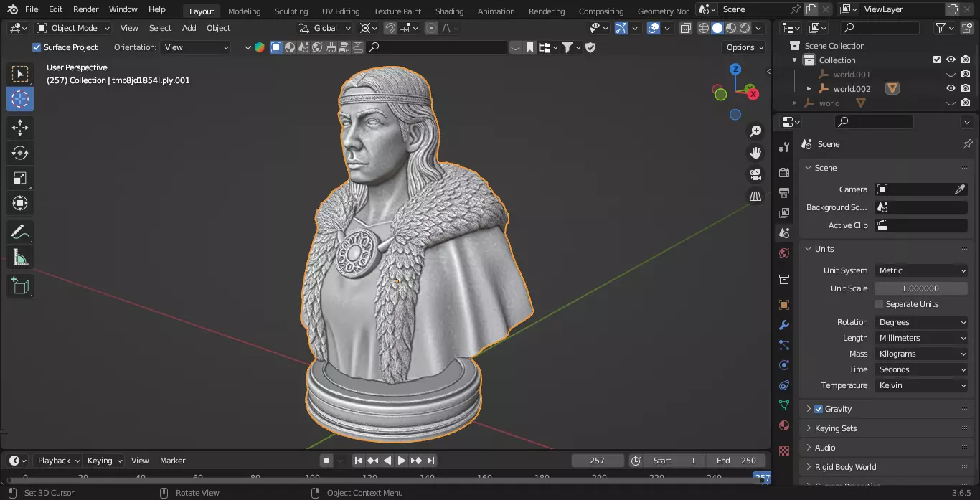Uncheck the Gravity checkbox
The height and width of the screenshot is (500, 980).
pyautogui.click(x=819, y=409)
